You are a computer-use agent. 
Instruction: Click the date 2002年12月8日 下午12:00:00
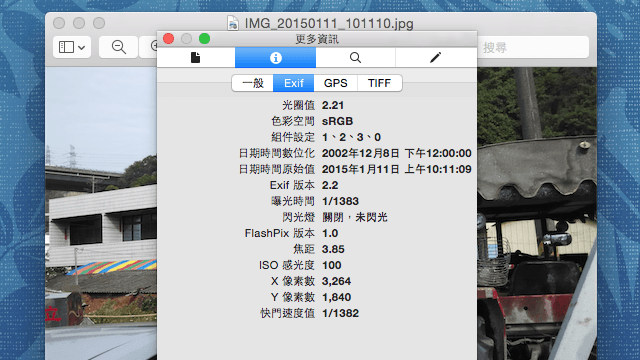point(396,153)
